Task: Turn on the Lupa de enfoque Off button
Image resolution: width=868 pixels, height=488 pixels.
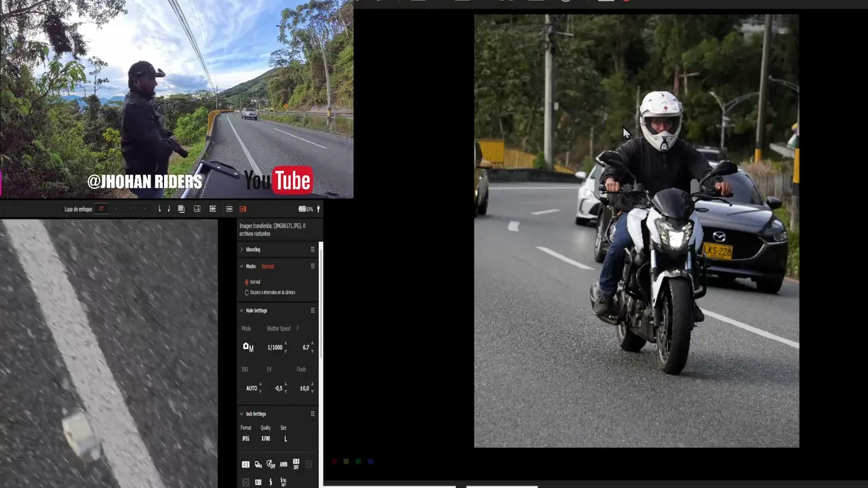Action: pyautogui.click(x=102, y=209)
